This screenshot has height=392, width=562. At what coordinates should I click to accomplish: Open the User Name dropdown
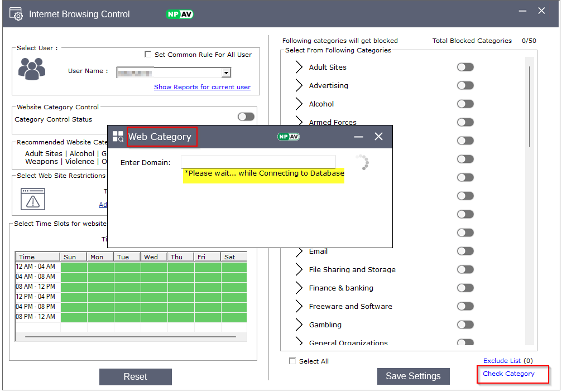(x=225, y=72)
